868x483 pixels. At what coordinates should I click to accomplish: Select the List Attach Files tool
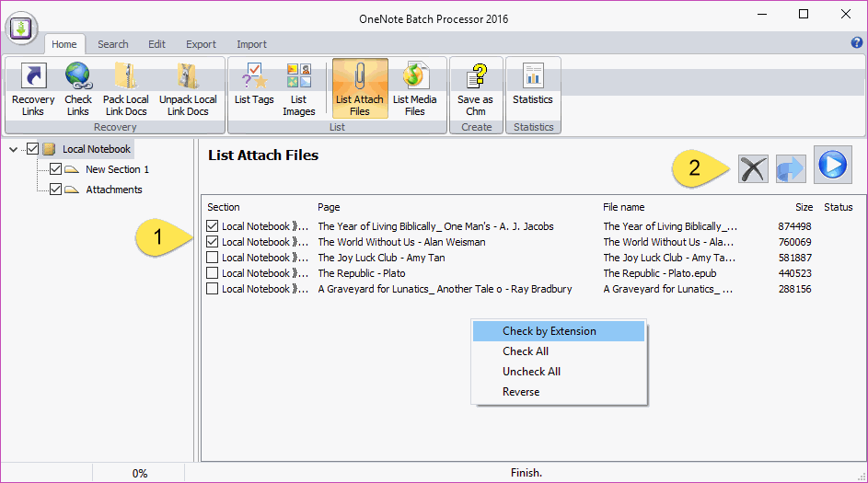(360, 89)
